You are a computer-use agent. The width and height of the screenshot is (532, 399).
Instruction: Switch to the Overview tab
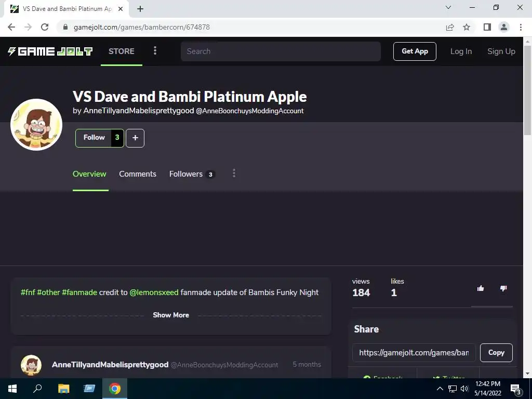point(89,174)
